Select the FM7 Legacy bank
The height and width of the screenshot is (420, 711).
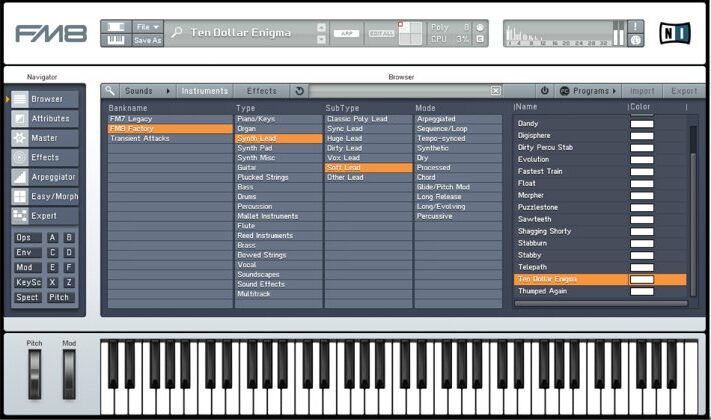tap(170, 119)
